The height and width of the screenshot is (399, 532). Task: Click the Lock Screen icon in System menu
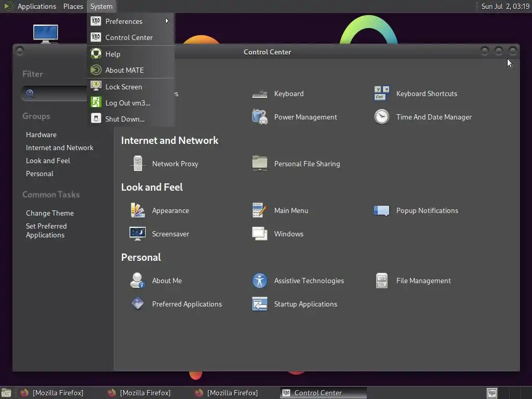point(96,86)
